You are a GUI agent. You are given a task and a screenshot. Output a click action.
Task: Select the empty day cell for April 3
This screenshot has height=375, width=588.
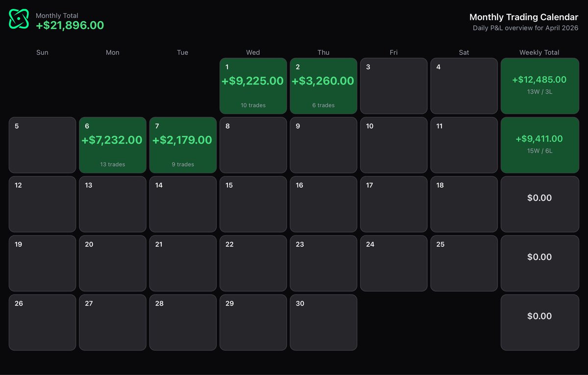coord(393,86)
